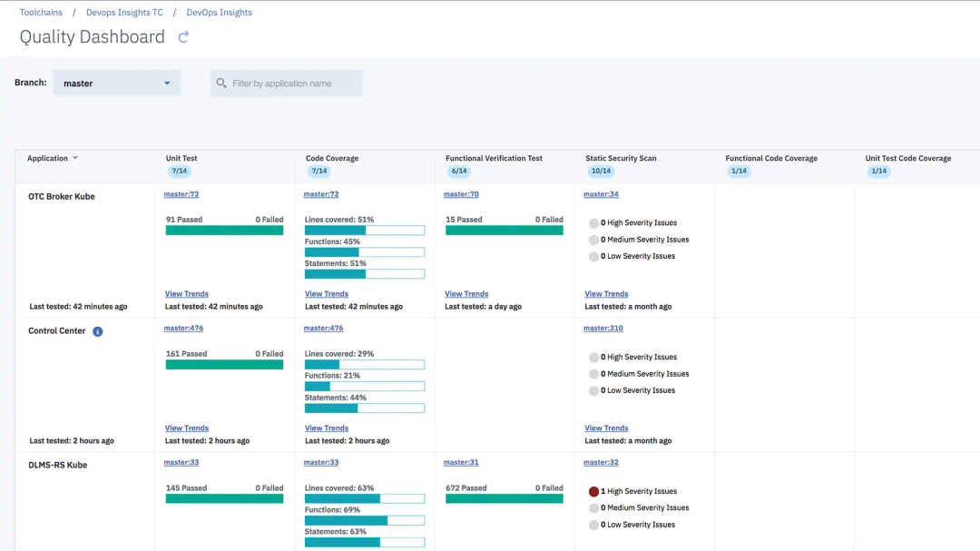Sort by the Application column arrow
Image resolution: width=980 pixels, height=551 pixels.
(x=75, y=158)
